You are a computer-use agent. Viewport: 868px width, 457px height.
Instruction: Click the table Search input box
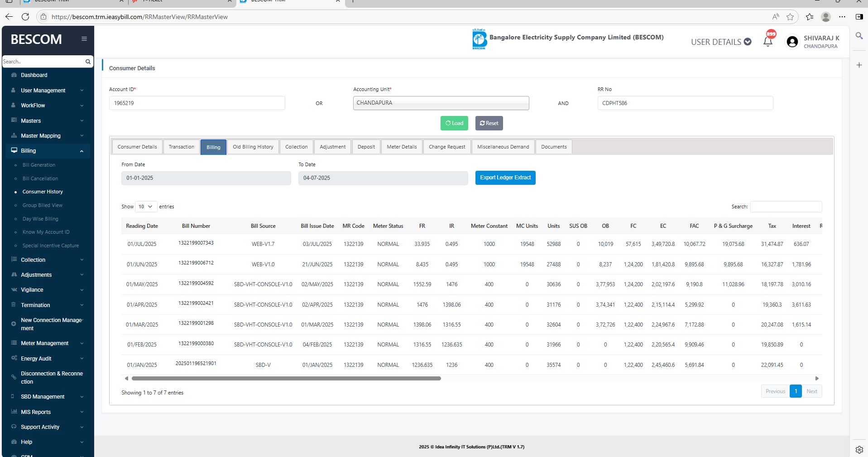click(x=786, y=207)
